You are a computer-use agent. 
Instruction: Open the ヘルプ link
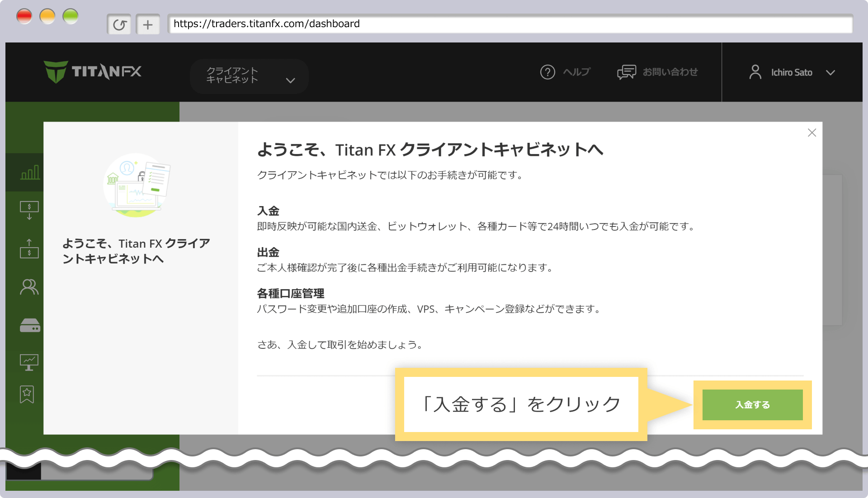click(576, 72)
